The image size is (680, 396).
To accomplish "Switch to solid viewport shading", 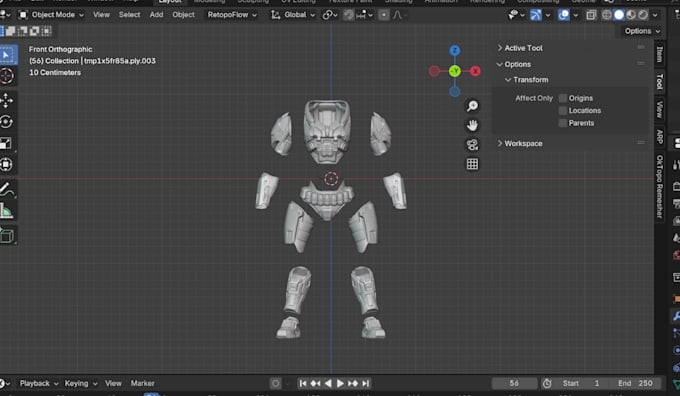I will click(619, 15).
